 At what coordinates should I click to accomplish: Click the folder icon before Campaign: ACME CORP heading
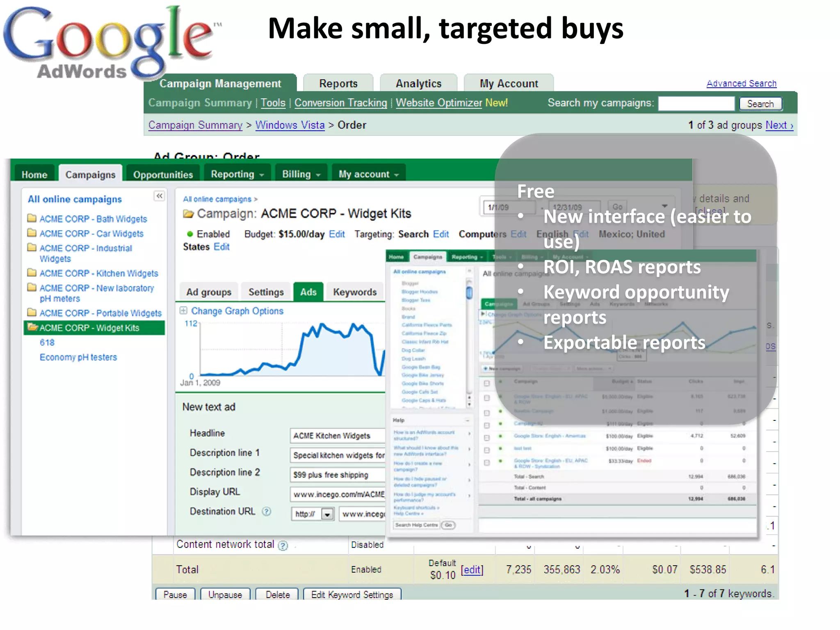188,214
